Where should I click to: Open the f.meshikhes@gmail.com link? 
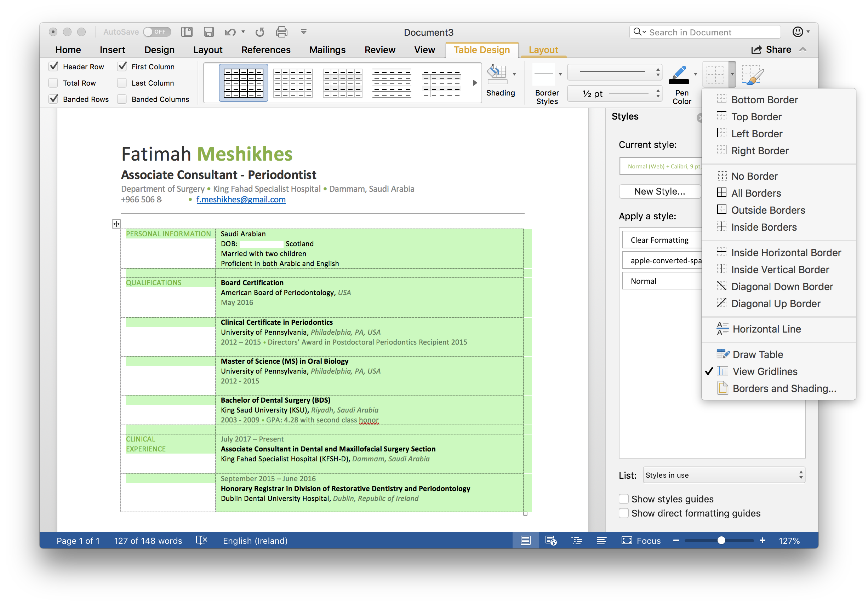[241, 199]
